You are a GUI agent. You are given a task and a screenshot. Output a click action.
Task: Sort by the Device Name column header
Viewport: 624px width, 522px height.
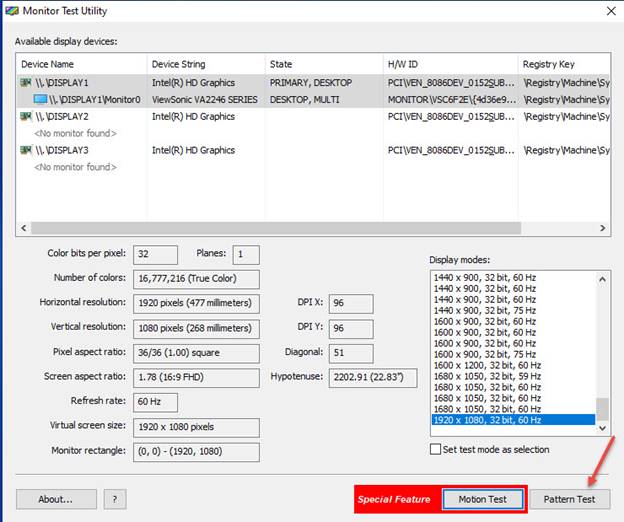click(x=82, y=64)
